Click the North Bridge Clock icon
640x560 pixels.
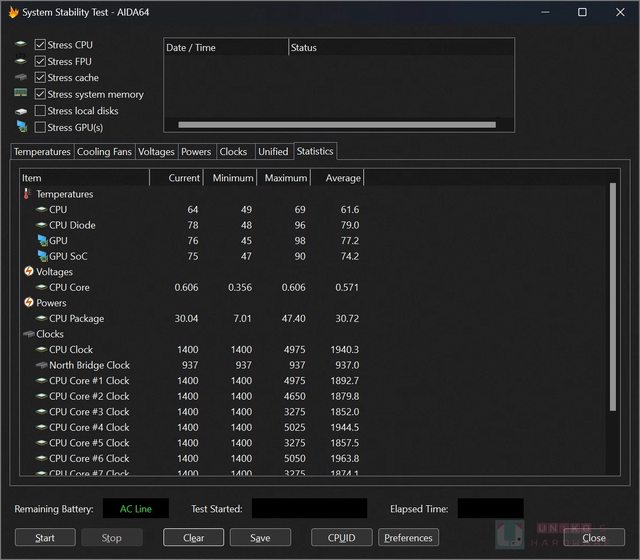coord(41,365)
